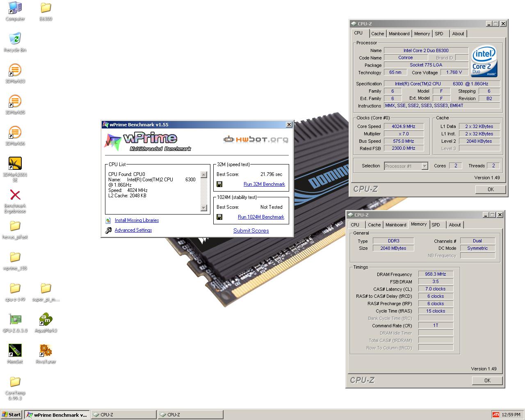Select wPrime Benchmark taskbar button
This screenshot has height=420, width=525.
pyautogui.click(x=57, y=415)
